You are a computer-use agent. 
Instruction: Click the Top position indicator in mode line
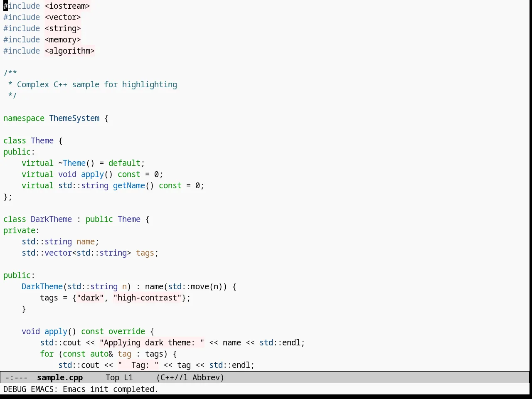coord(112,377)
